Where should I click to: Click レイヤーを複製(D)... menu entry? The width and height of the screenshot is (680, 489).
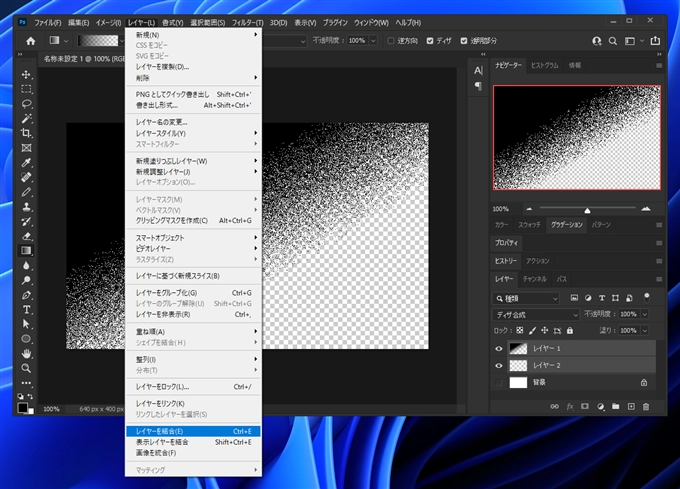[162, 67]
